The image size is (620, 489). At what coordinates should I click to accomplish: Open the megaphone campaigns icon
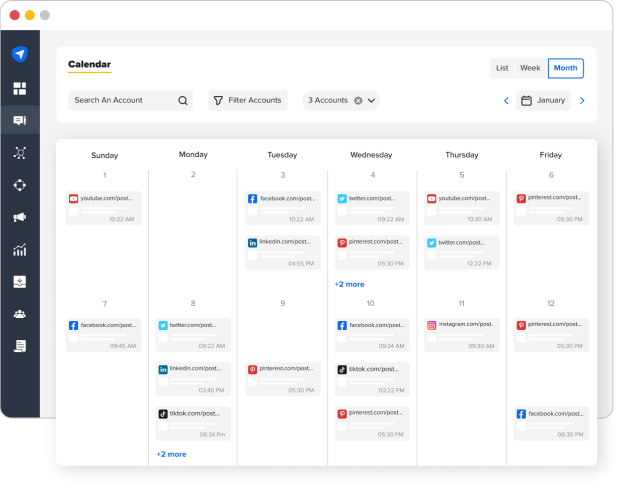click(x=20, y=217)
